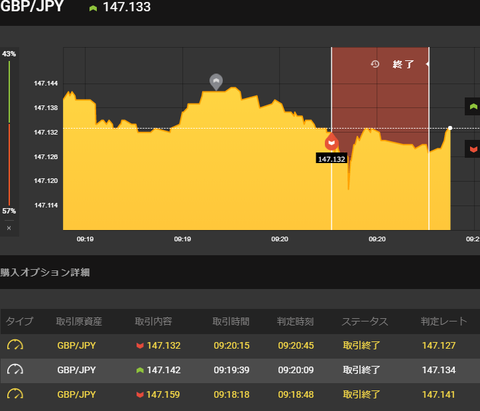Click the 147.114 price axis label
480x411 pixels.
click(x=46, y=205)
